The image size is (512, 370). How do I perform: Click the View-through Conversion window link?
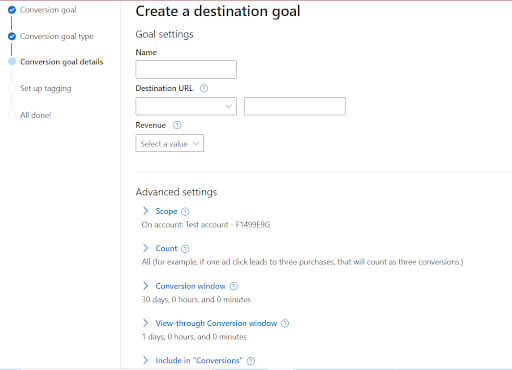tap(216, 323)
